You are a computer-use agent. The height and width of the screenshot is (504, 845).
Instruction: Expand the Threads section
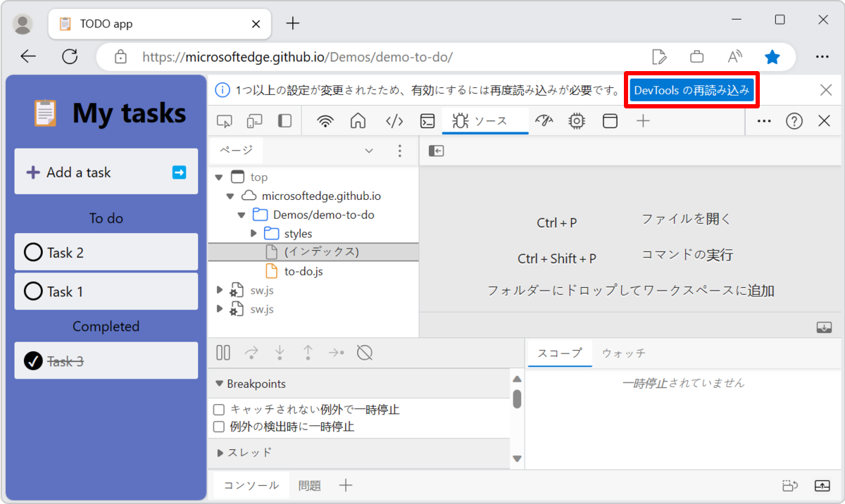pyautogui.click(x=220, y=453)
